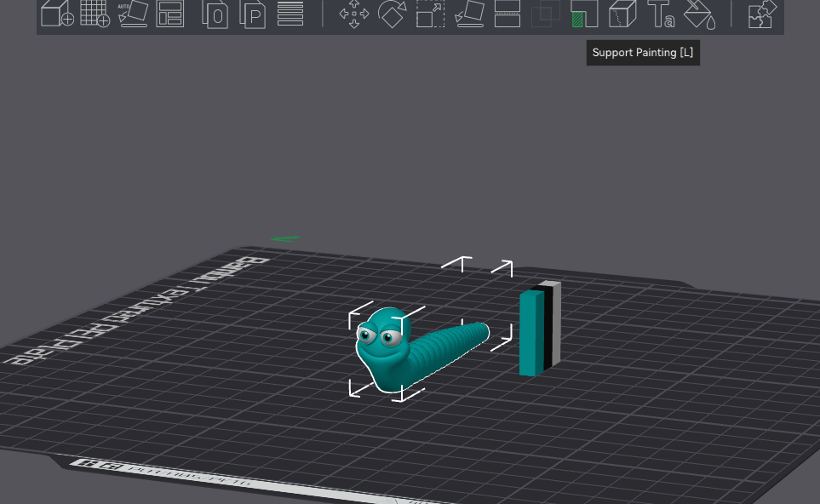This screenshot has height=504, width=820.
Task: Open Variable Layer Height tool
Action: click(290, 13)
